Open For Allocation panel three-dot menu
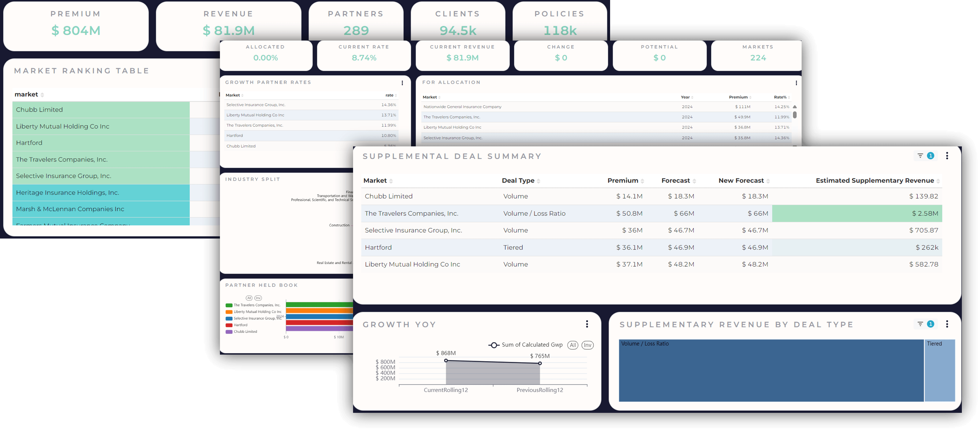 click(796, 83)
